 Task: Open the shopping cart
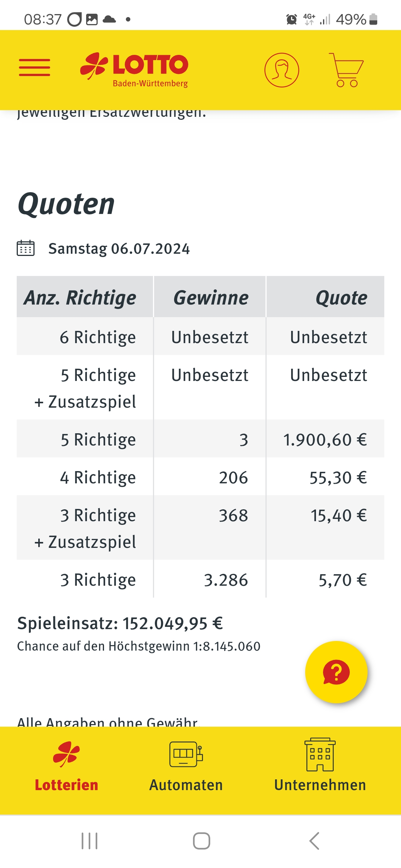click(346, 70)
